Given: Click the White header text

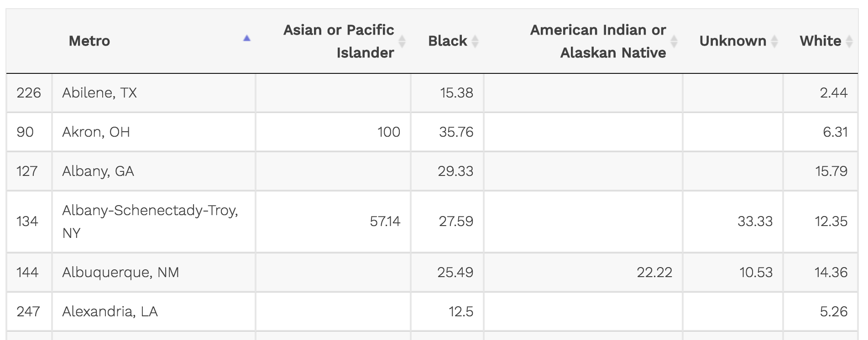Looking at the screenshot, I should (820, 41).
